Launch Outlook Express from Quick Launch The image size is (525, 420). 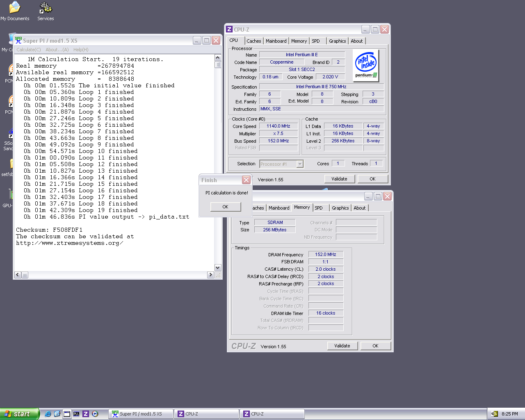57,414
